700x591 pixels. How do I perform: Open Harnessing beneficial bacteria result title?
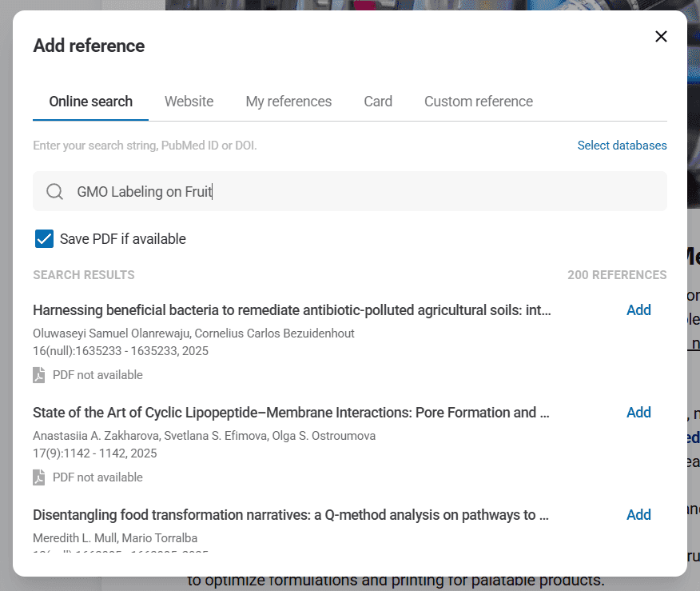point(292,310)
